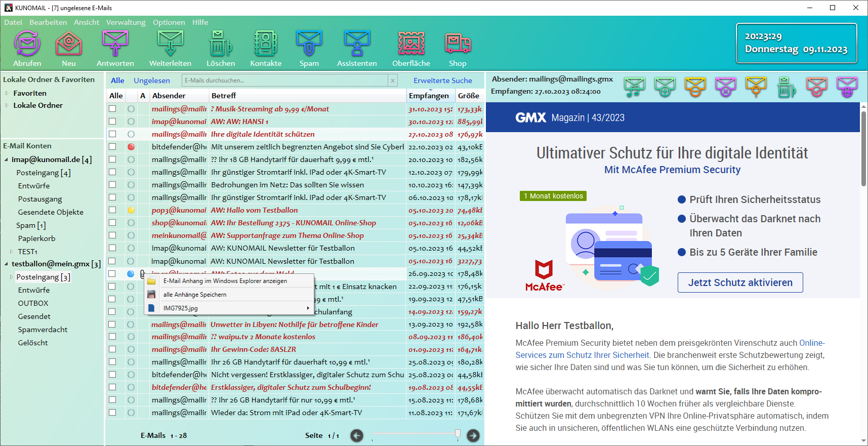Expand the Favoriten tree node
The width and height of the screenshot is (868, 446).
coord(7,93)
